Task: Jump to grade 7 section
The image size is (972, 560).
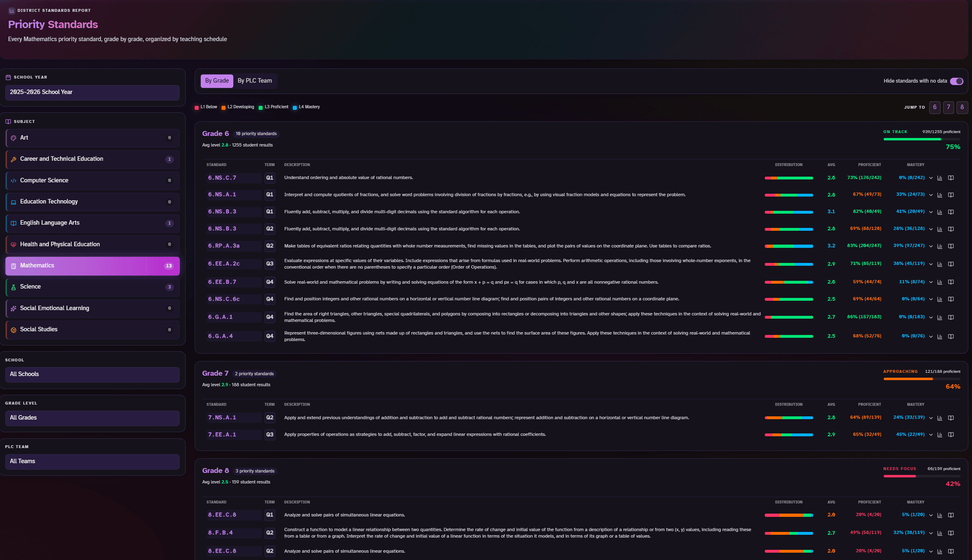Action: point(948,107)
